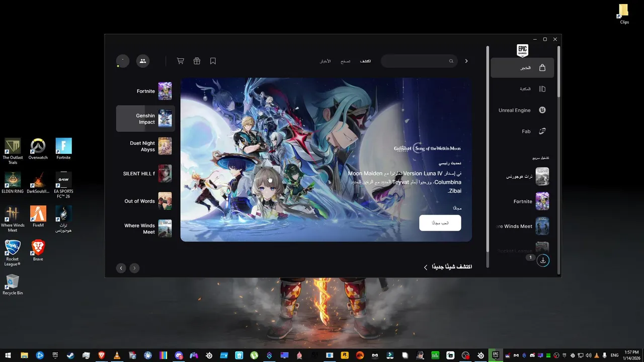The width and height of the screenshot is (644, 362).
Task: Open ELDEN RING desktop shortcut
Action: [13, 183]
